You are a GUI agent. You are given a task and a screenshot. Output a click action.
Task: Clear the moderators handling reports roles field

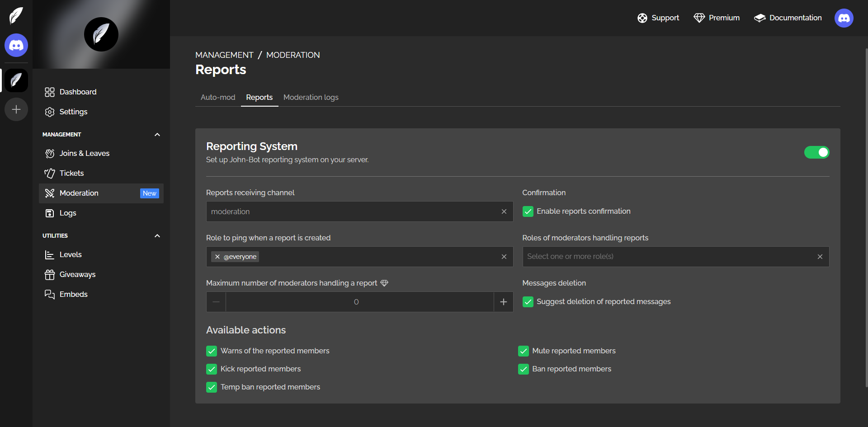tap(820, 257)
